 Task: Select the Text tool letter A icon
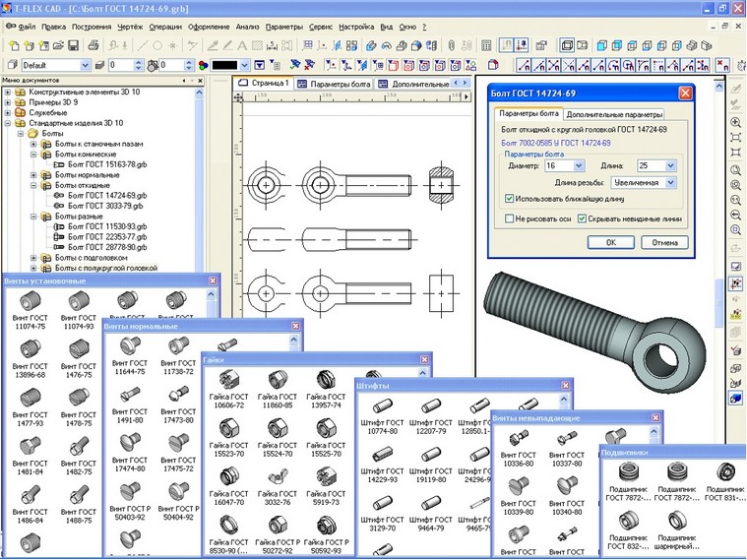[x=242, y=45]
